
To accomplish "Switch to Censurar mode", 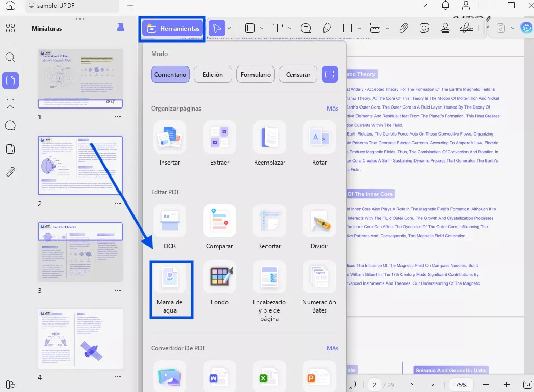I will click(298, 75).
